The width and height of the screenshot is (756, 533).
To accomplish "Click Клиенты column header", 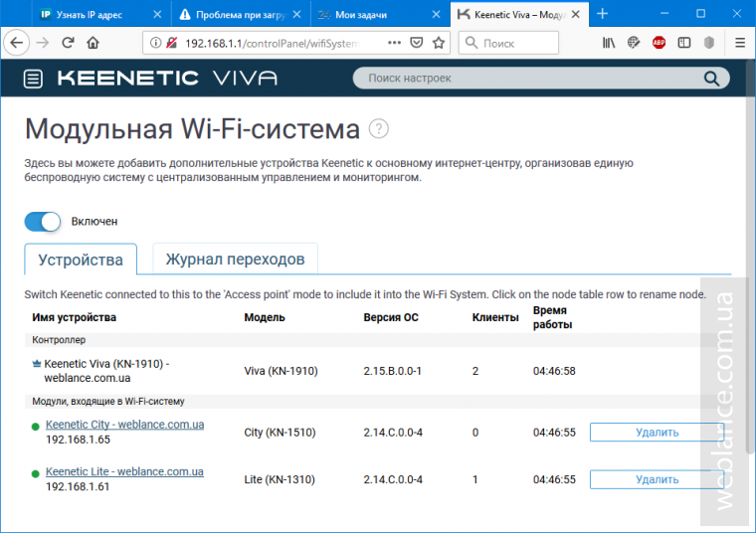I will pos(495,317).
